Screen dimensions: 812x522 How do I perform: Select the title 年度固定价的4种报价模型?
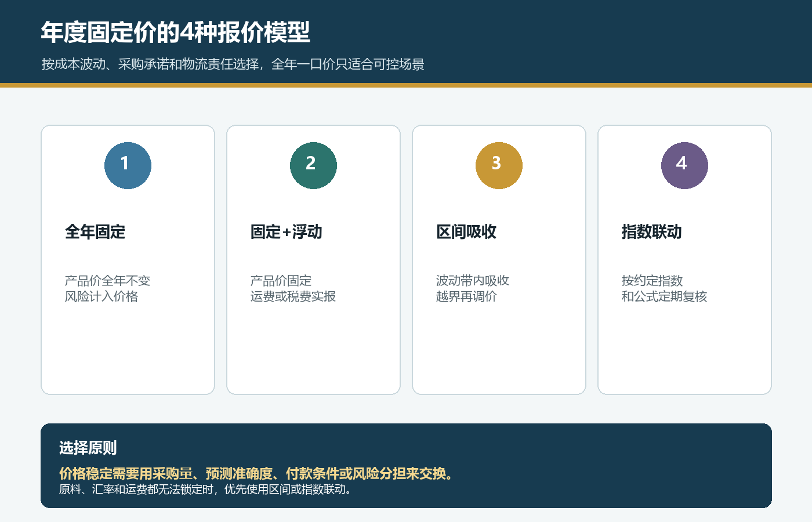click(x=175, y=32)
